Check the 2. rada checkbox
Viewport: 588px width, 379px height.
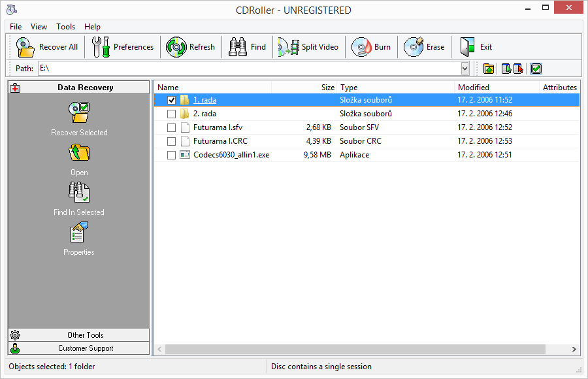171,114
